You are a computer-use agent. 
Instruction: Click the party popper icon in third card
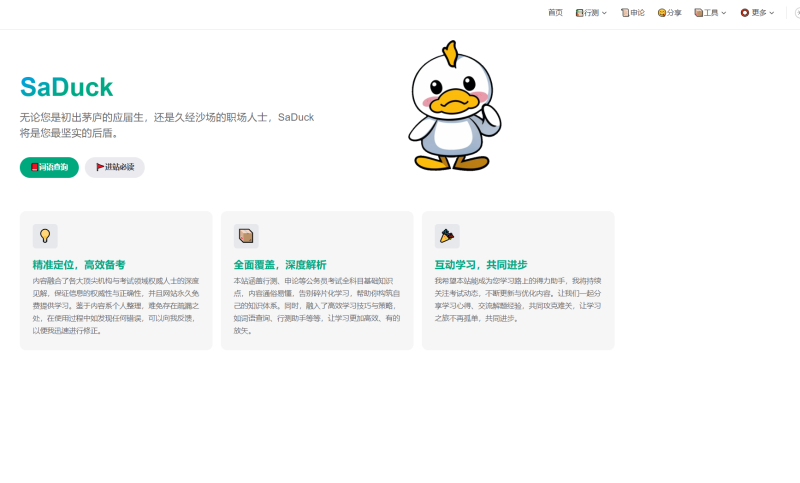click(x=447, y=236)
